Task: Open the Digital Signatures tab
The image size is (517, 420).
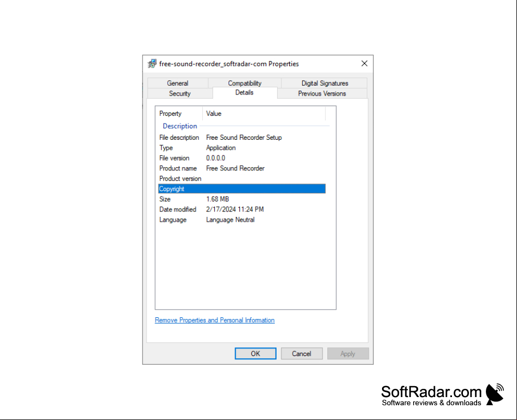Action: 325,83
